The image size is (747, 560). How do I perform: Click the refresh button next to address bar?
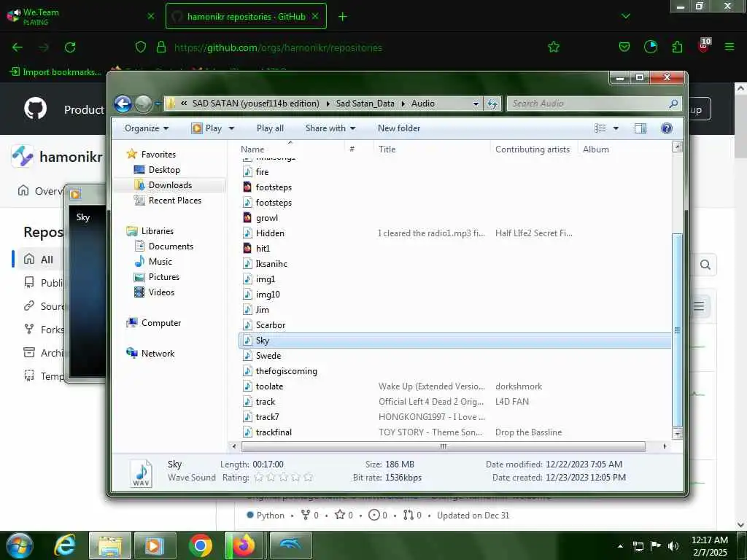[x=492, y=104]
